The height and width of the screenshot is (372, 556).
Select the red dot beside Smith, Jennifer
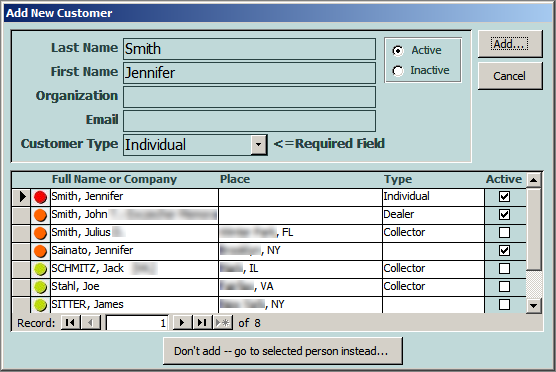click(x=40, y=197)
